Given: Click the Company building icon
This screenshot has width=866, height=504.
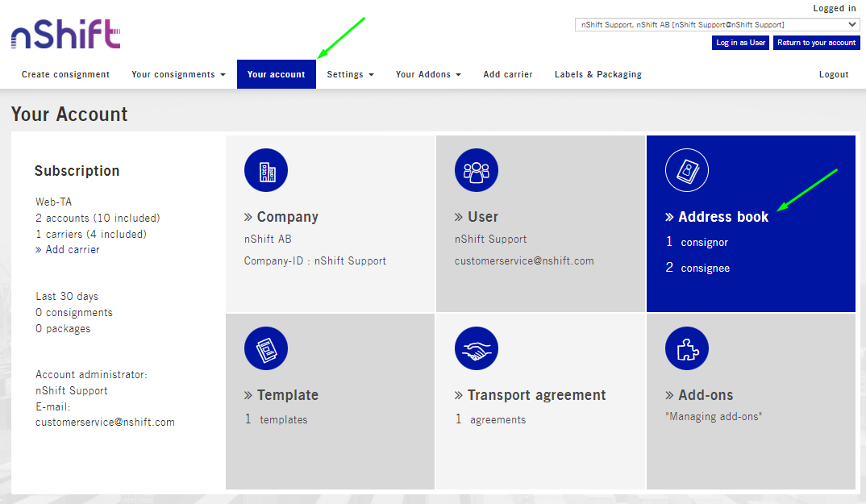Looking at the screenshot, I should tap(266, 171).
